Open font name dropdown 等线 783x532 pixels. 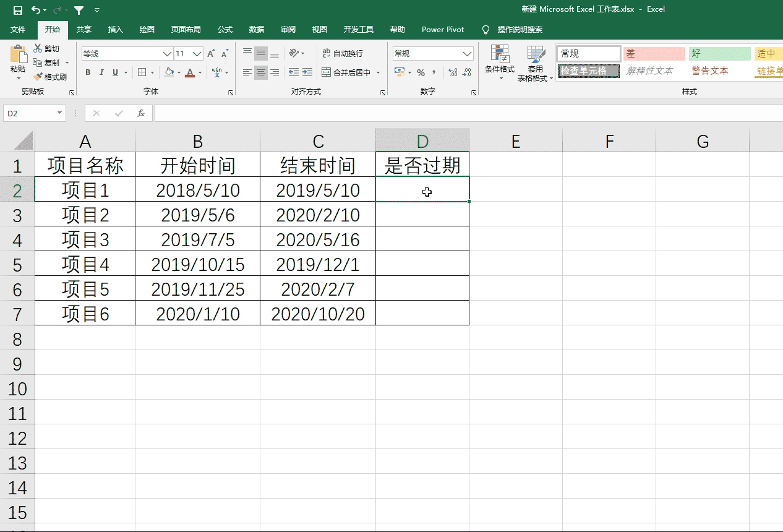click(x=167, y=54)
